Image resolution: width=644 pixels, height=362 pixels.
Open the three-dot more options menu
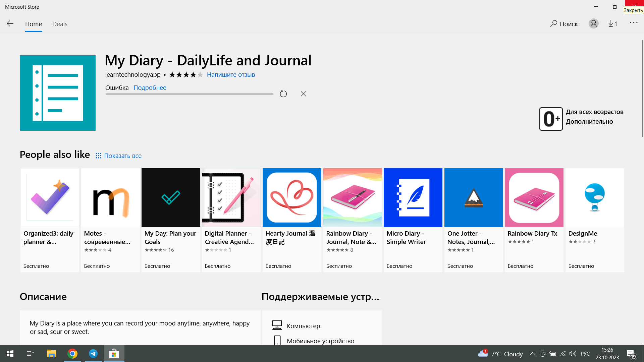click(x=633, y=23)
